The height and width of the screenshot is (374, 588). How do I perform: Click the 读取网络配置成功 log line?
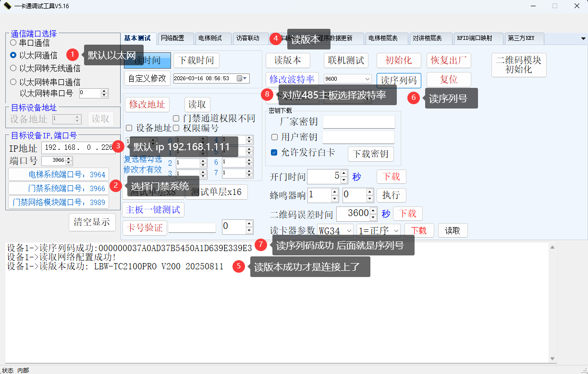[x=61, y=257]
